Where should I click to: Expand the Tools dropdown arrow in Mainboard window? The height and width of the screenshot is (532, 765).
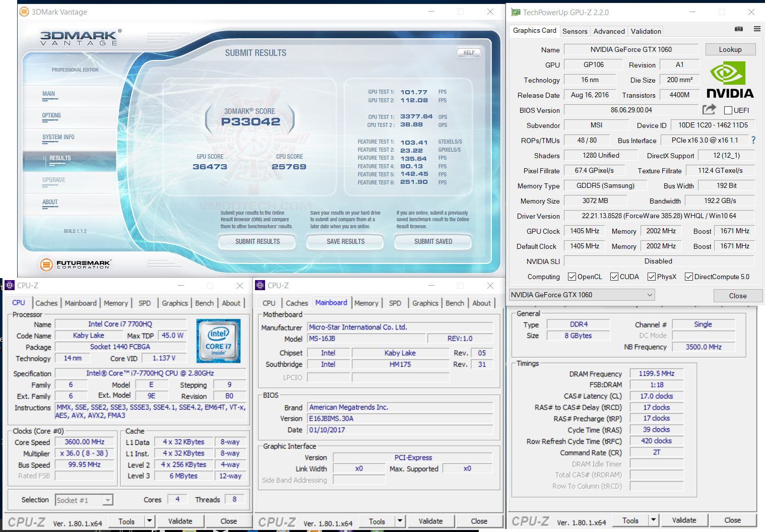(400, 521)
